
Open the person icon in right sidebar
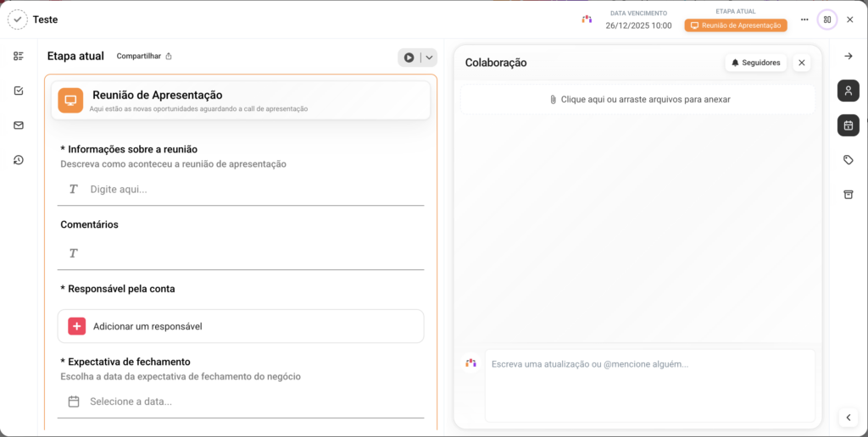[x=848, y=91]
